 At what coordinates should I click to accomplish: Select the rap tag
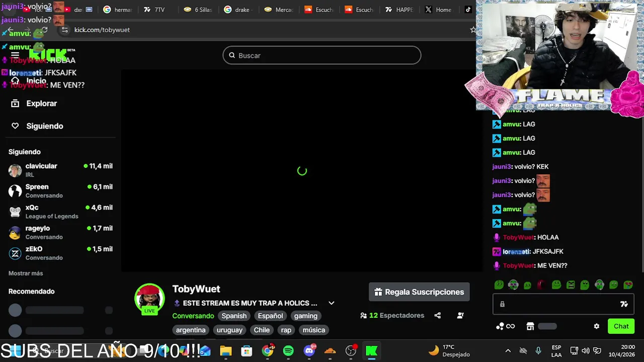tap(286, 330)
